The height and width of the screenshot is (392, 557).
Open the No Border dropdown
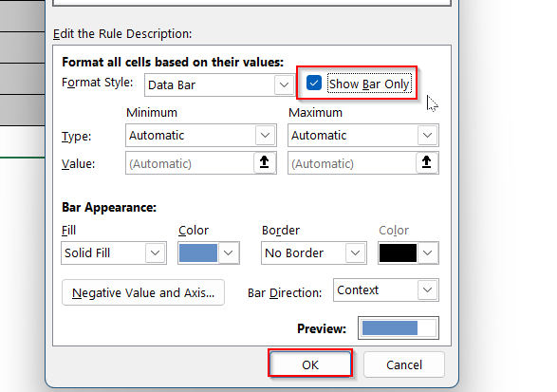314,253
